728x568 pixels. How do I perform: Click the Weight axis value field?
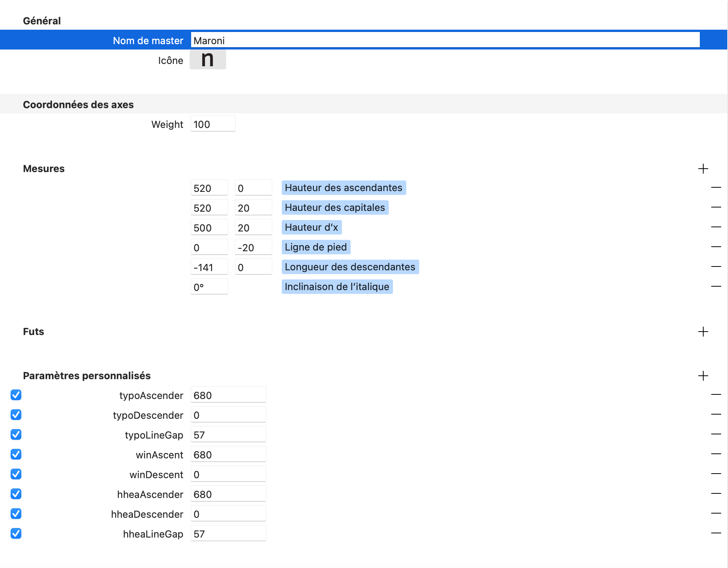pyautogui.click(x=213, y=124)
